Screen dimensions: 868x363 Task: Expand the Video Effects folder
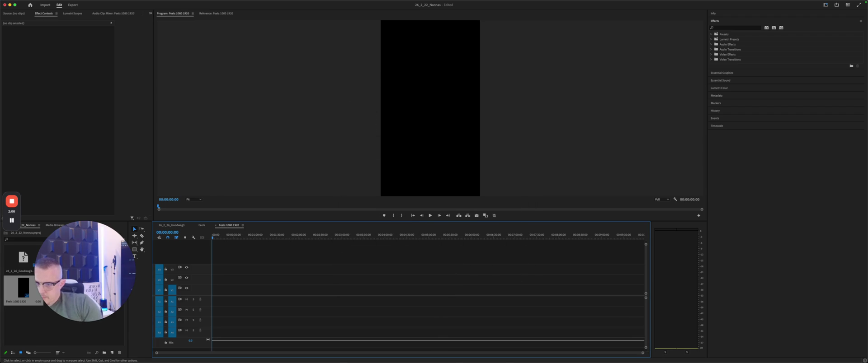pyautogui.click(x=711, y=54)
